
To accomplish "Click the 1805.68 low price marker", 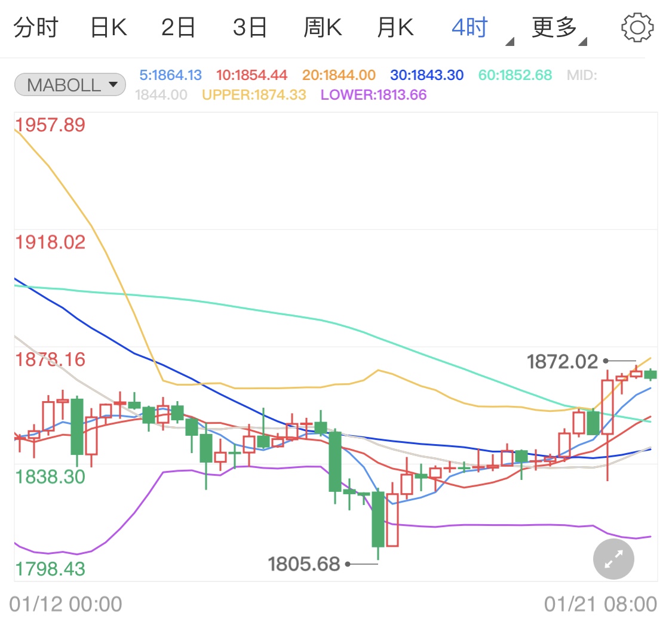I will [304, 564].
